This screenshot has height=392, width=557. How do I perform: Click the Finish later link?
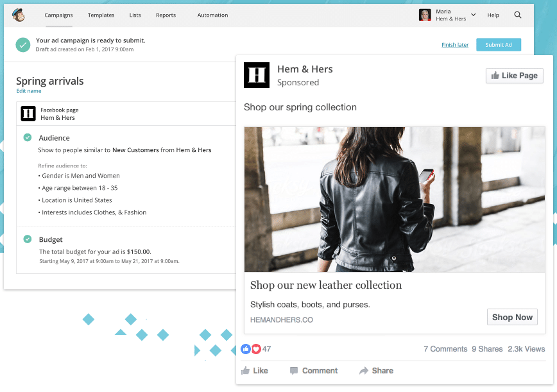point(455,45)
